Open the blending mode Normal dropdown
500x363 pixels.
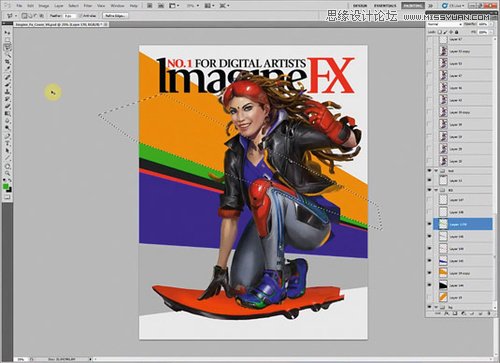445,24
